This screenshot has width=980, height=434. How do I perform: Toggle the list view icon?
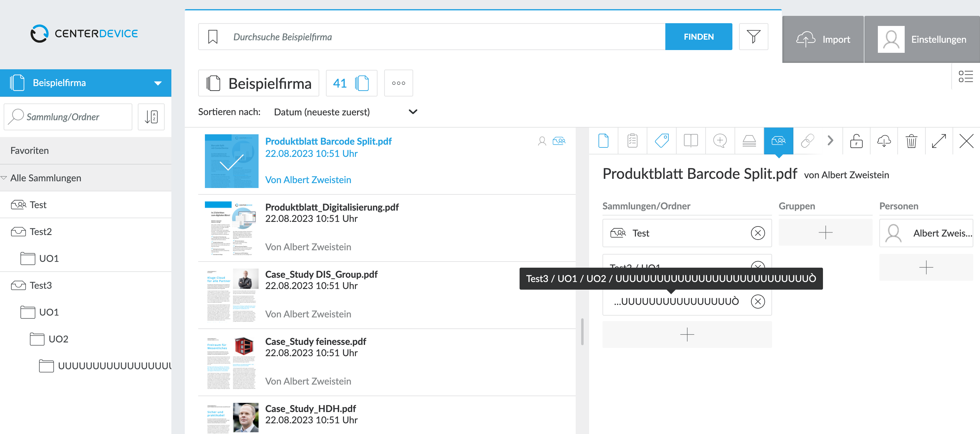(x=966, y=76)
